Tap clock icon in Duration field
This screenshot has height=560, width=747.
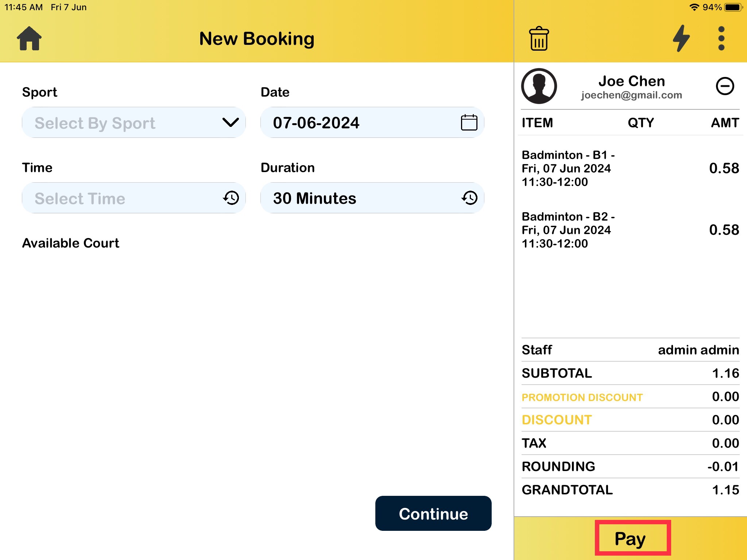(469, 198)
